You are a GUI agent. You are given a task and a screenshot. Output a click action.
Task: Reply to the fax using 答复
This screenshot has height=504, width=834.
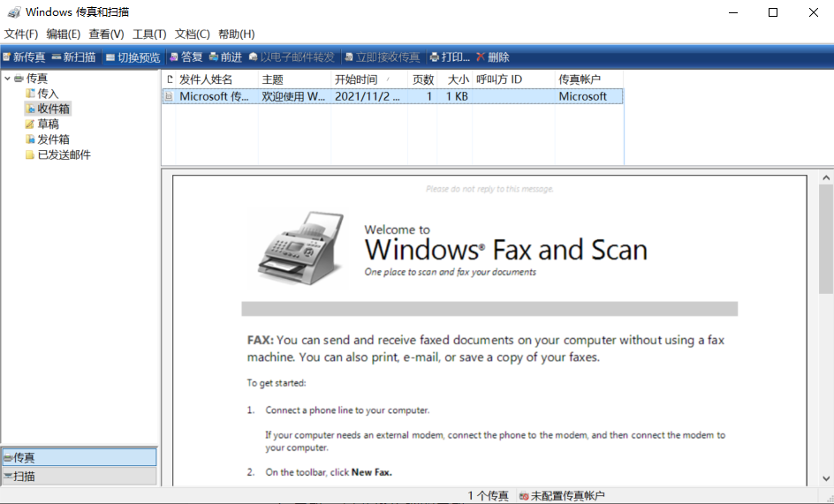(186, 56)
